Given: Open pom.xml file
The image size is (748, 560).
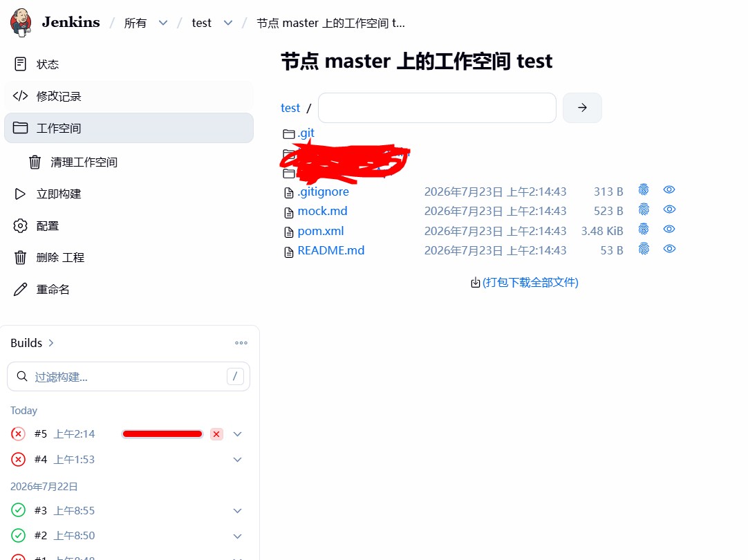Looking at the screenshot, I should [x=321, y=231].
